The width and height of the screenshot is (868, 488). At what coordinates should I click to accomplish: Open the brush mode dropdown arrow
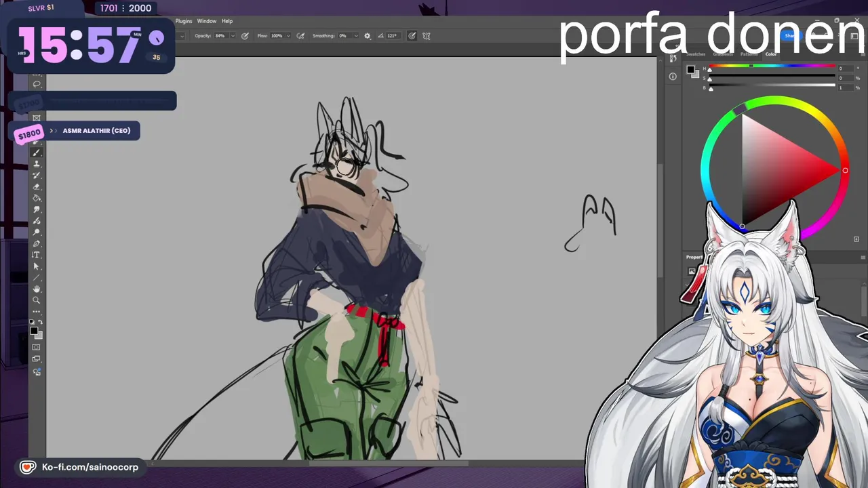click(x=182, y=36)
